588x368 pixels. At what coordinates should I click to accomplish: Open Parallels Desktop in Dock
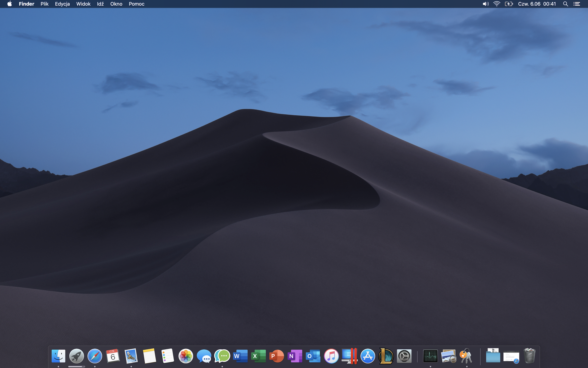(x=349, y=356)
